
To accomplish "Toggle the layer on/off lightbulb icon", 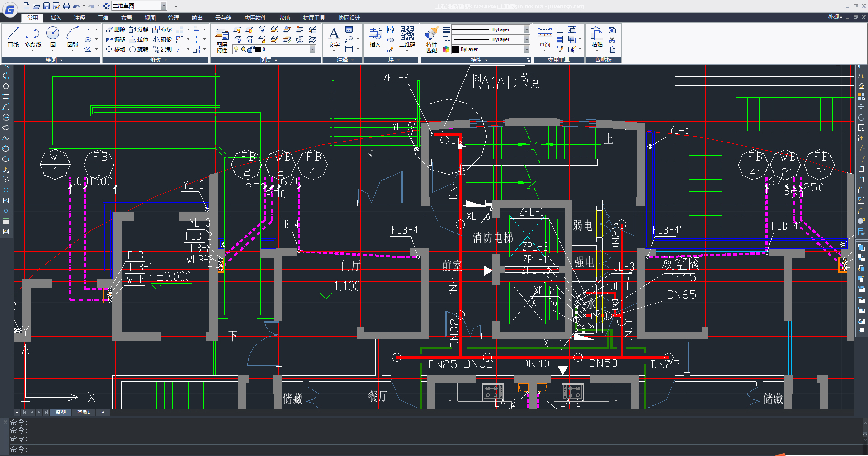I will [x=236, y=49].
